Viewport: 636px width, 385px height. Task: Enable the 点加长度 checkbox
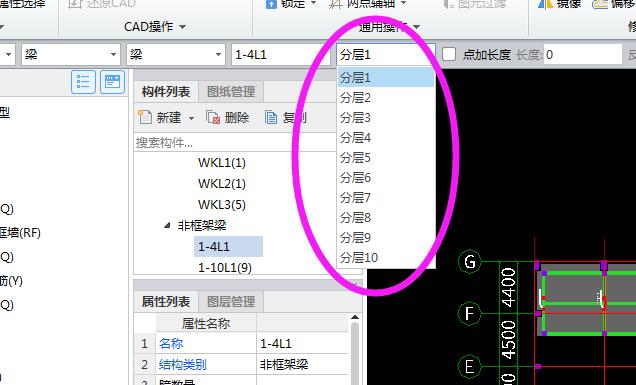(449, 54)
